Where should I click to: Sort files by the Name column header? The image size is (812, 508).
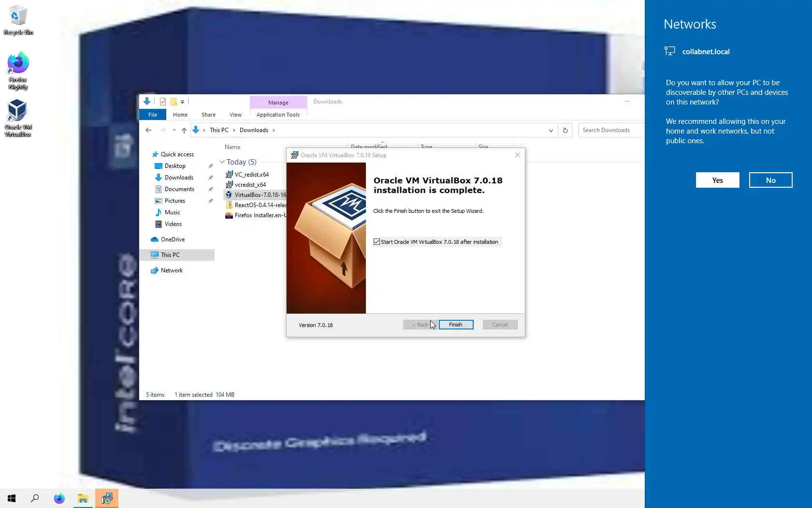232,147
